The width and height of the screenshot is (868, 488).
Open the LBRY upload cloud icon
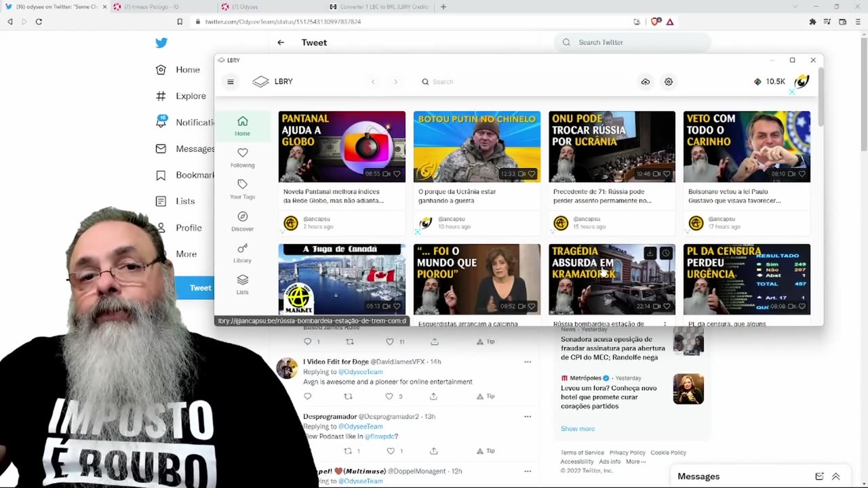click(x=646, y=82)
